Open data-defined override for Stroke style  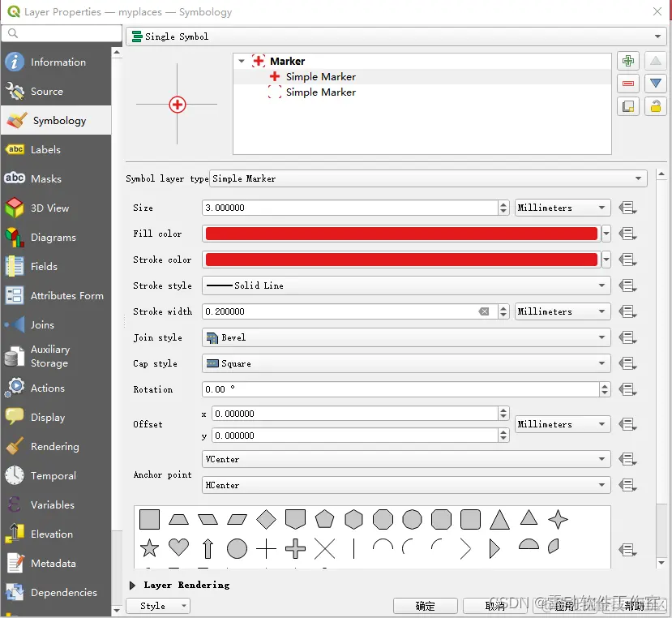[x=628, y=285]
